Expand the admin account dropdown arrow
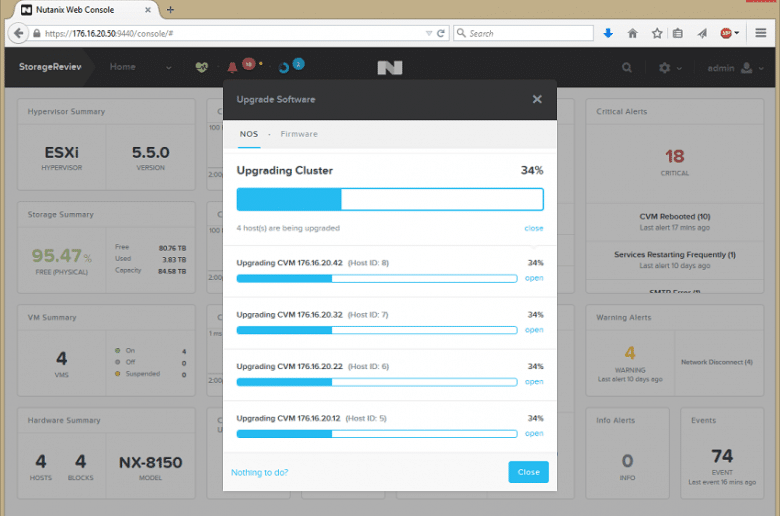 click(761, 69)
